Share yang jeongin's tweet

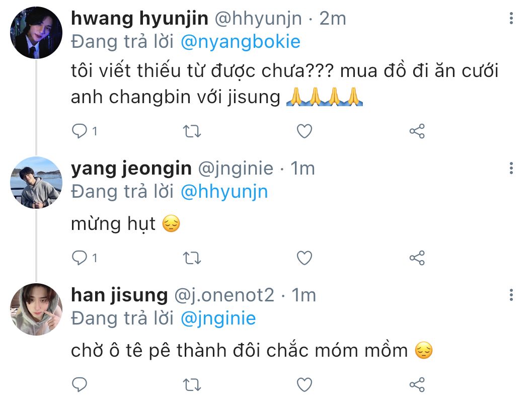[417, 258]
